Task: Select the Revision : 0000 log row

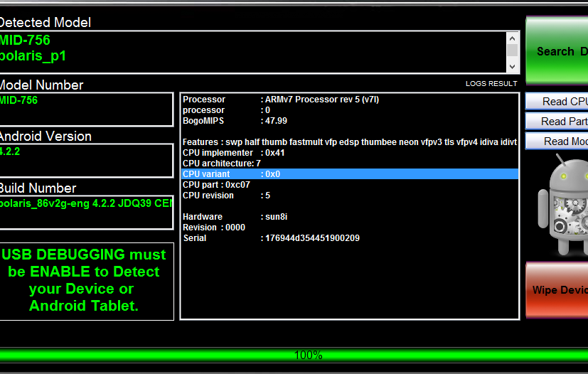Action: 350,228
